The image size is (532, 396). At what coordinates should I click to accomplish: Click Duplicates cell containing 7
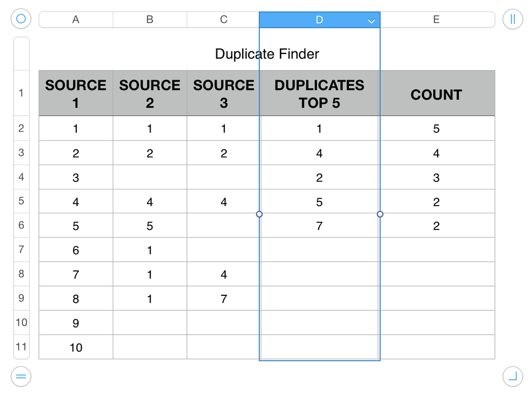tap(320, 225)
